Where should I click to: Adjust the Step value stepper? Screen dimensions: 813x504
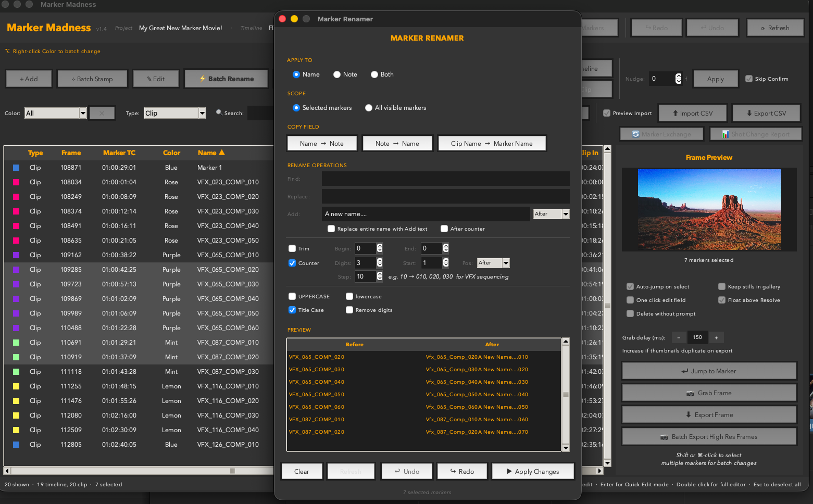pyautogui.click(x=380, y=276)
